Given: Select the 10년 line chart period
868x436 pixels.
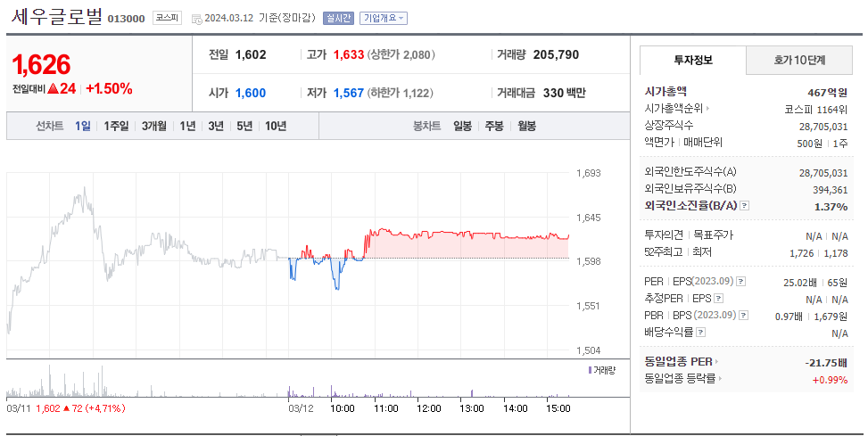Looking at the screenshot, I should coord(276,126).
